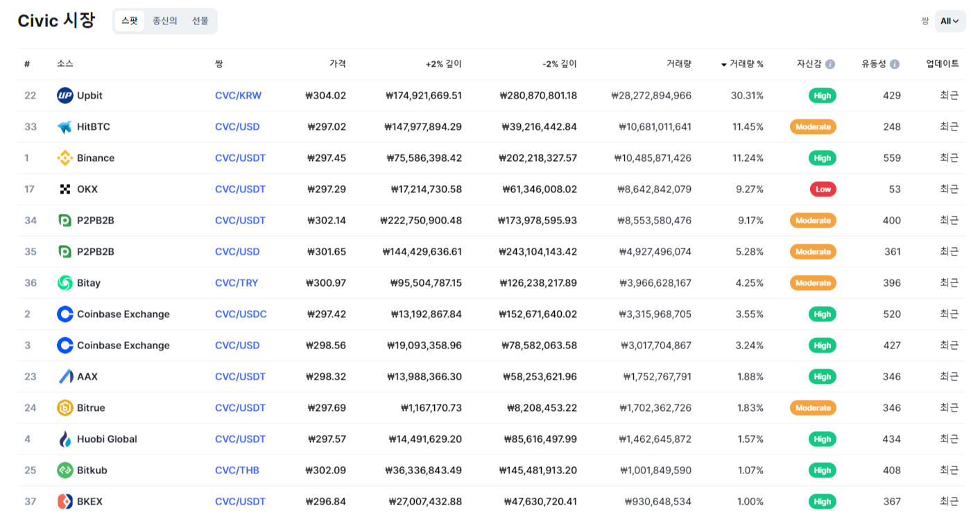The width and height of the screenshot is (980, 515).
Task: Open the Huobi Global exchange name link
Action: (107, 439)
